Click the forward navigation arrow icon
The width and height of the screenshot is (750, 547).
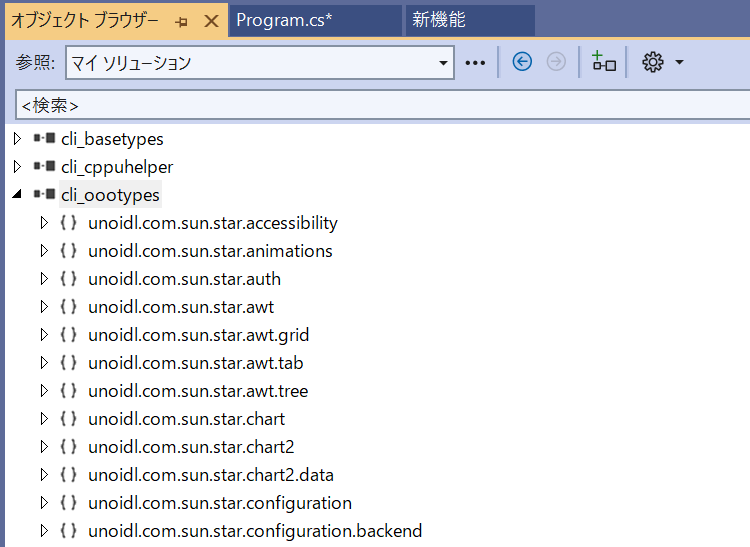pos(556,62)
